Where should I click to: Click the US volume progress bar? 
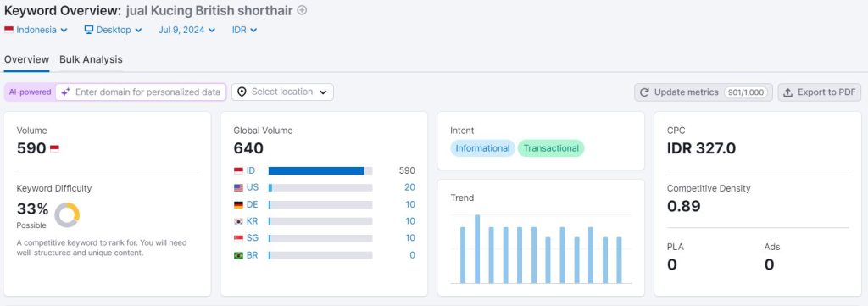click(x=320, y=187)
